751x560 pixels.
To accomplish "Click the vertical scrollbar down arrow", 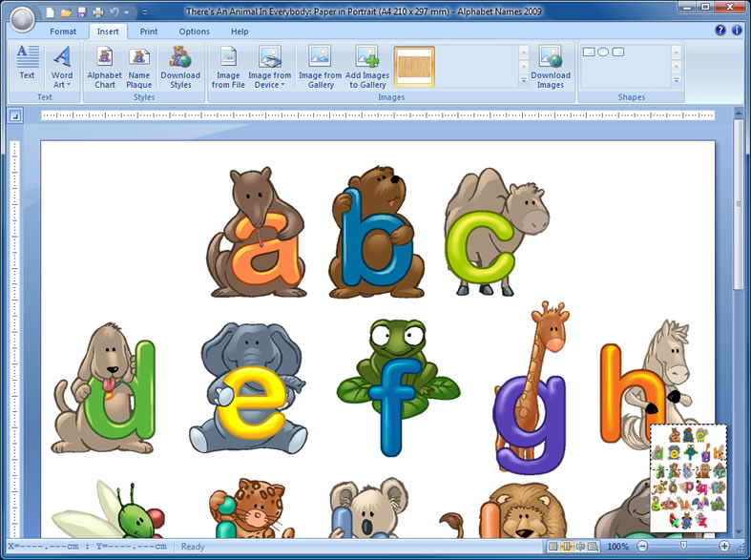I will click(738, 532).
